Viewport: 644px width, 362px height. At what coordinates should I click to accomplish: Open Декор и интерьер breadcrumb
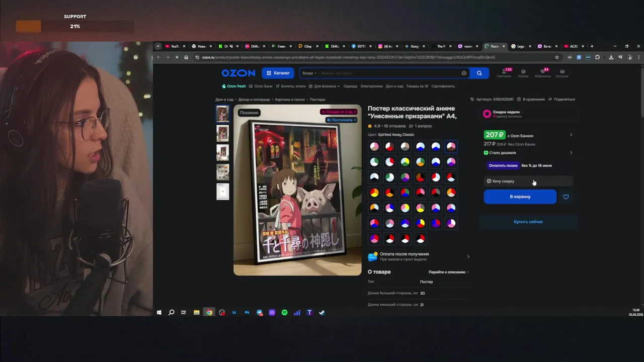point(254,100)
